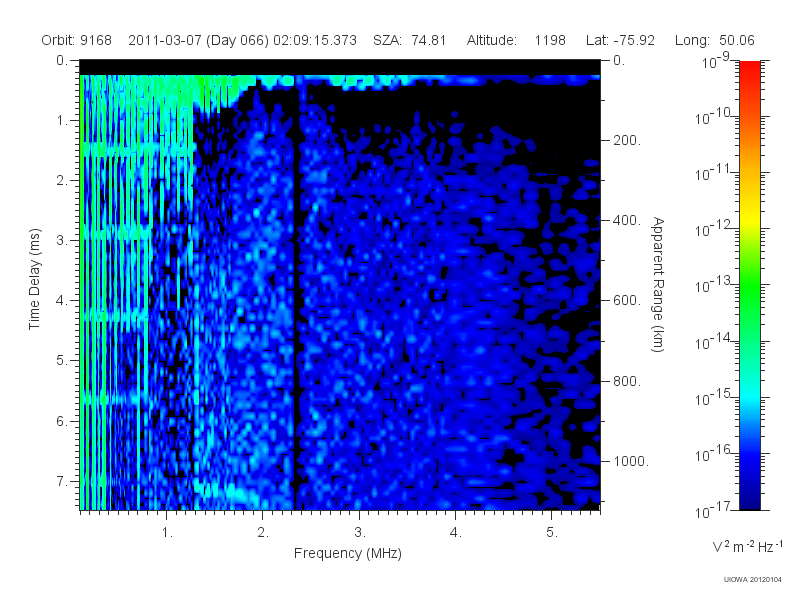The width and height of the screenshot is (800, 600).
Task: Click the date '2011-03-07 (Day 066)' text
Action: (198, 40)
